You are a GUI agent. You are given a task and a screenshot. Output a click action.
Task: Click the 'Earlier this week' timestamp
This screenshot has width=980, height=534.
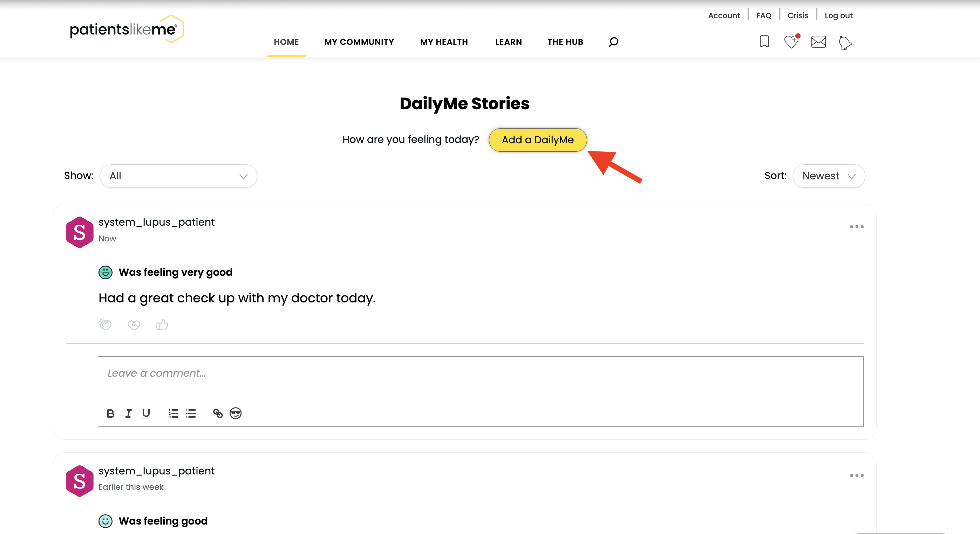click(131, 487)
